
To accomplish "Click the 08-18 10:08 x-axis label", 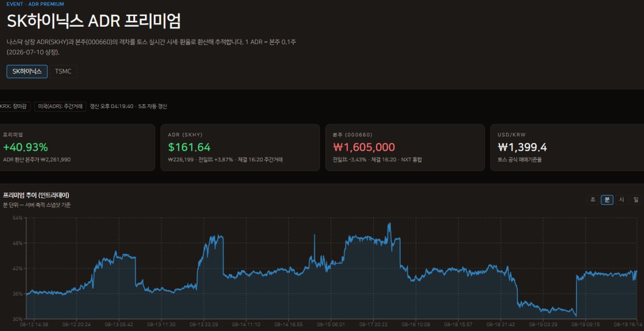I will (x=416, y=324).
